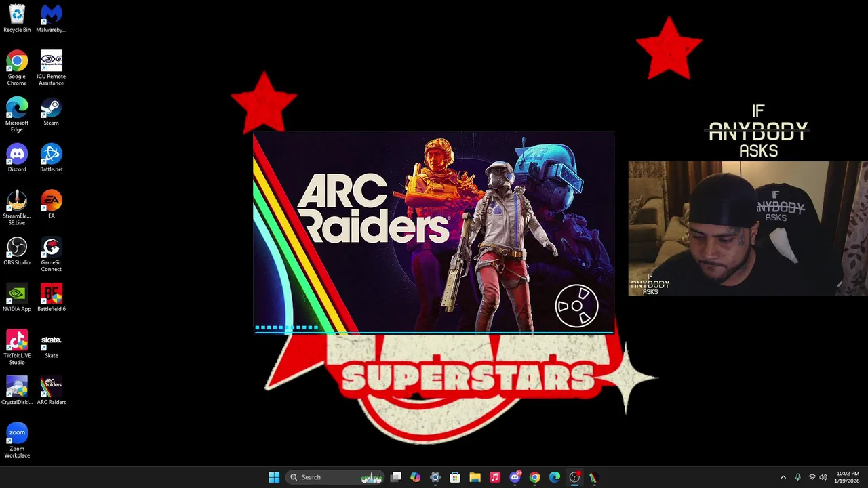Open Microsoft Store from the taskbar
Screen dimensions: 868x488
click(455, 477)
